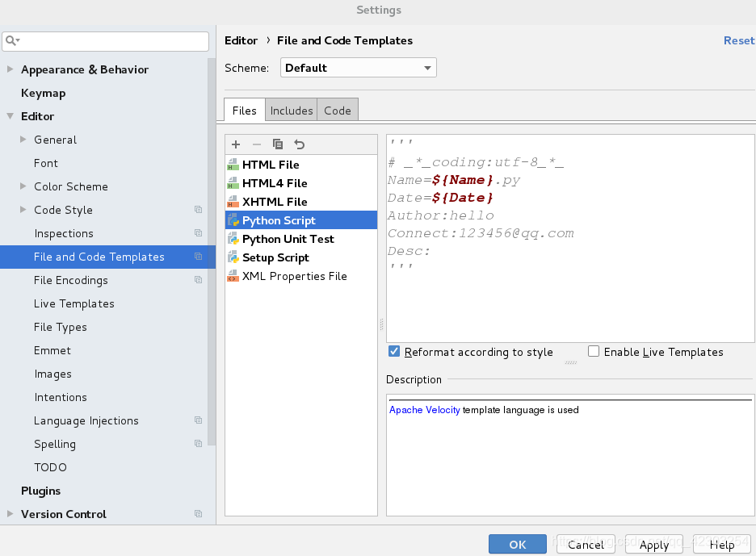Copy the selected template with copy icon

tap(278, 144)
